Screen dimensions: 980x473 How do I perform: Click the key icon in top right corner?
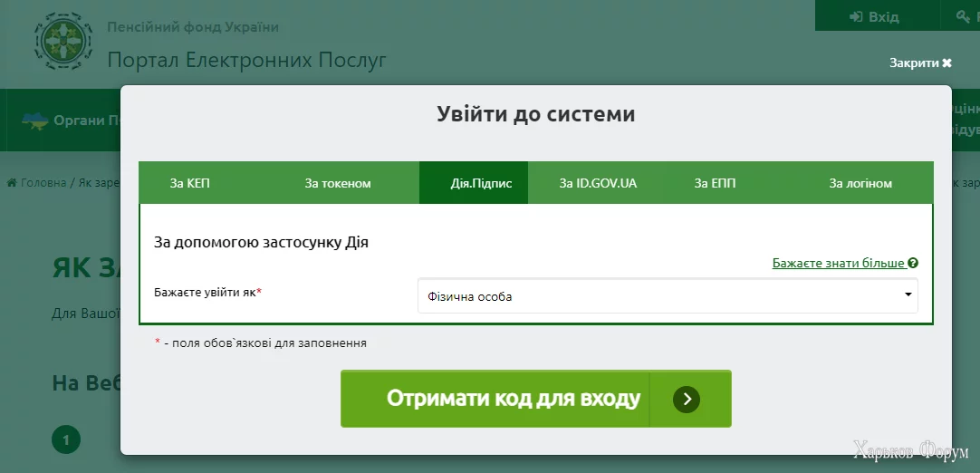963,16
